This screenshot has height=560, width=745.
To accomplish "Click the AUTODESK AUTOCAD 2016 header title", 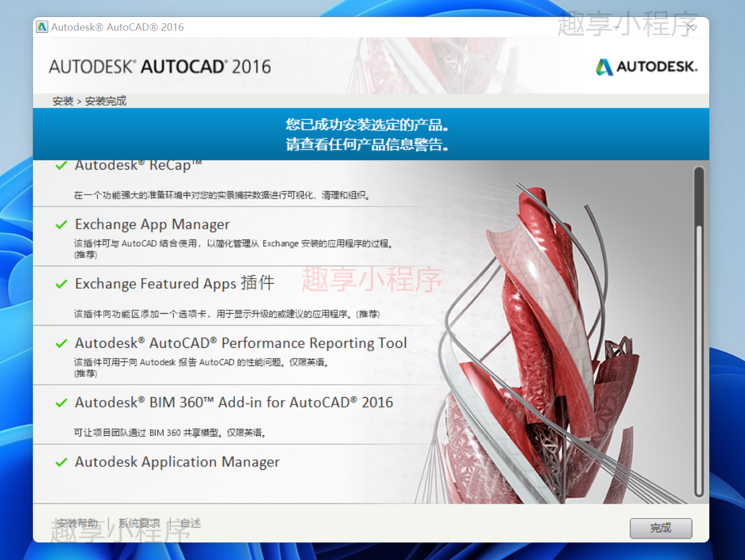I will [160, 67].
